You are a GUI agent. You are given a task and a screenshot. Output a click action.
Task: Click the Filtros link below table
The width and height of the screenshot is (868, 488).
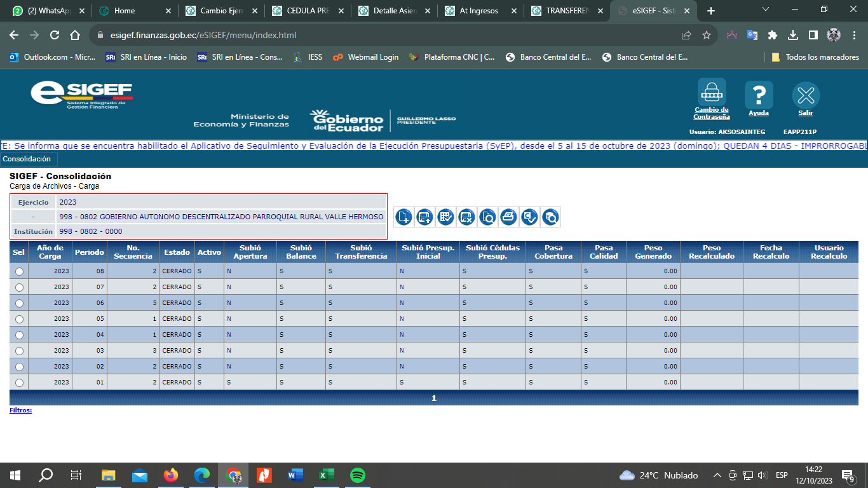click(20, 410)
